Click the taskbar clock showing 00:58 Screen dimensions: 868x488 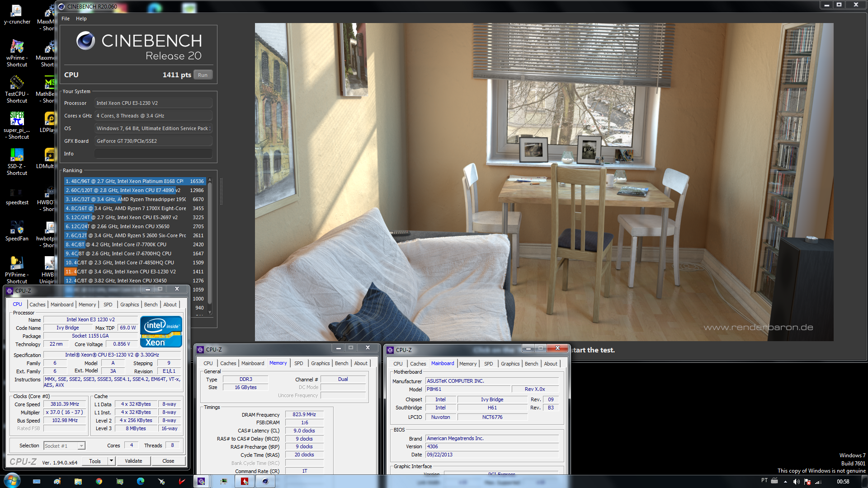pyautogui.click(x=843, y=482)
